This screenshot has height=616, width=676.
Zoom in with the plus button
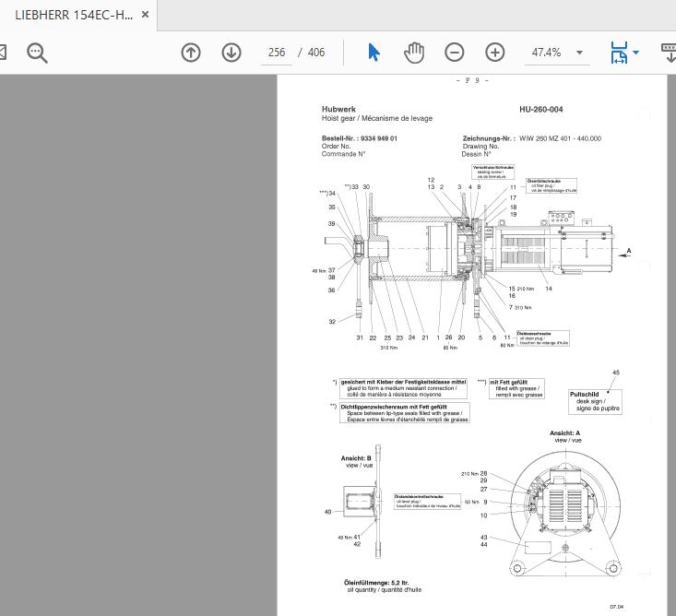(495, 53)
